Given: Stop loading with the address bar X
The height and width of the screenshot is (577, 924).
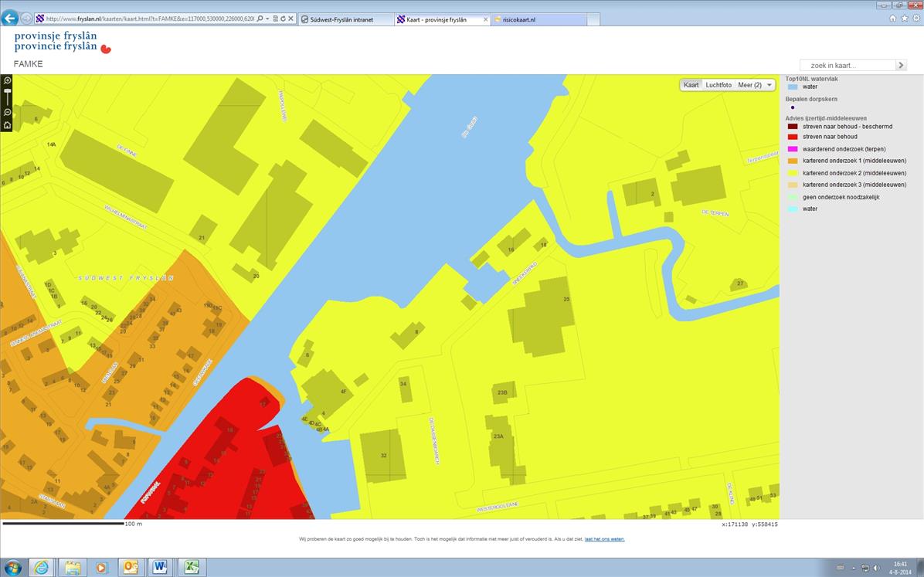Looking at the screenshot, I should pos(290,19).
